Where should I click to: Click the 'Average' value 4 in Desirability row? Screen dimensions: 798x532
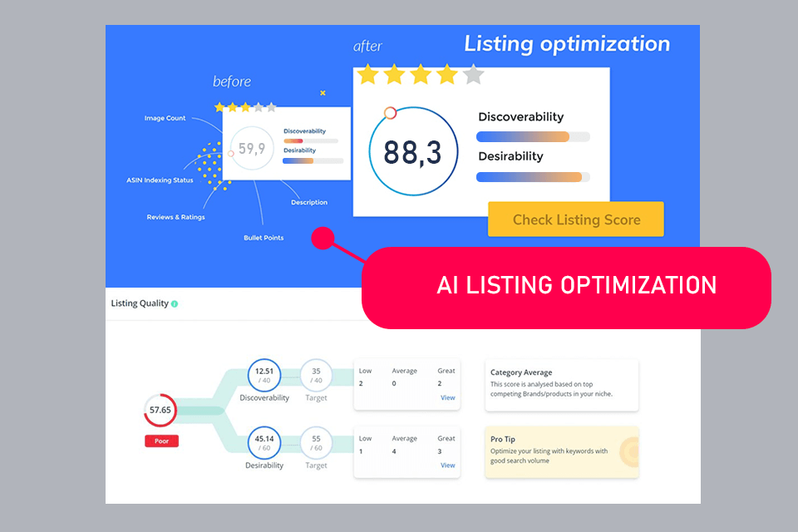click(x=394, y=451)
